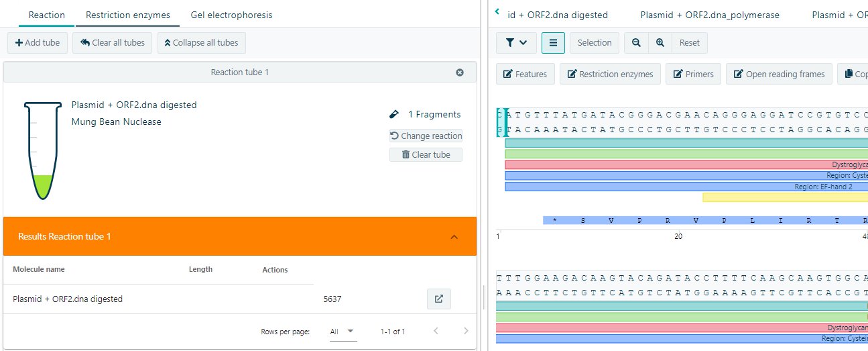
Task: Click the Add tube button
Action: click(38, 43)
